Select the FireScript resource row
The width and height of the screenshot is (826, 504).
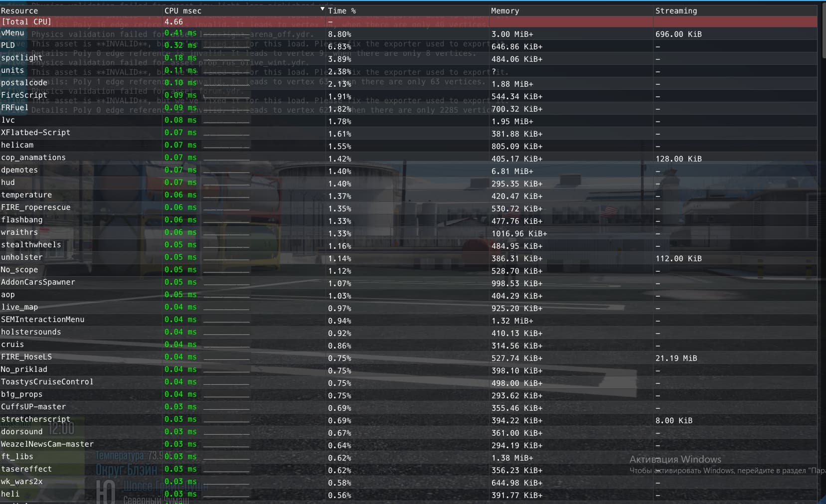click(24, 95)
